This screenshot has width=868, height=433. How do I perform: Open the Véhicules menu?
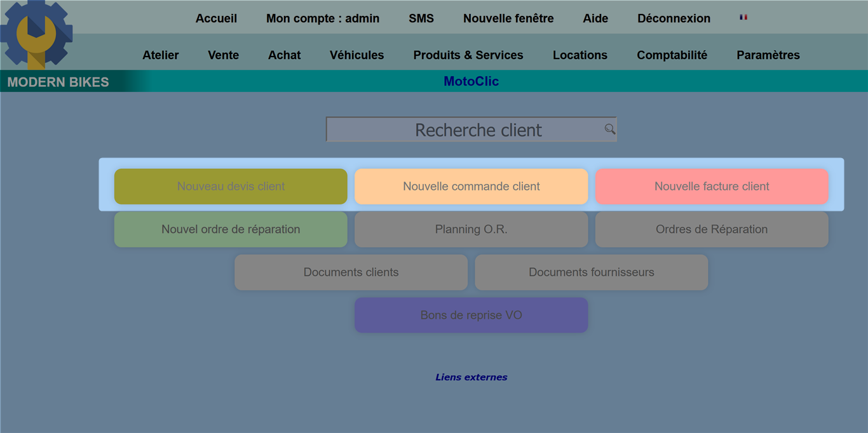tap(356, 55)
